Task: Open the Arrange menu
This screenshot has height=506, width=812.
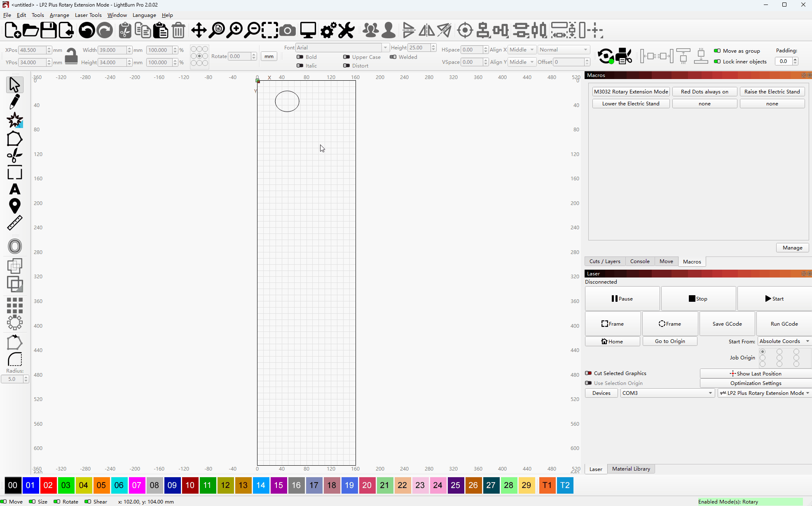Action: click(x=59, y=15)
